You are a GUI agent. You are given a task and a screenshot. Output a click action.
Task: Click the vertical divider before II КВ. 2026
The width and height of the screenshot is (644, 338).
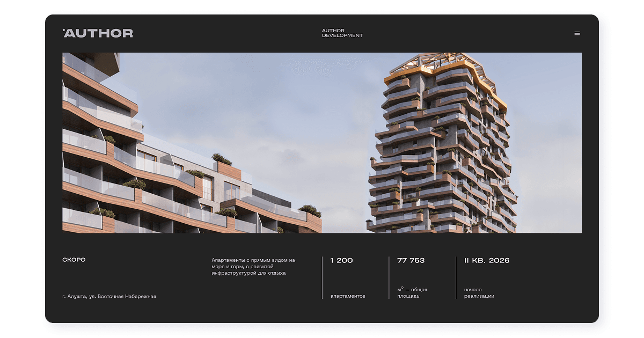pos(456,277)
